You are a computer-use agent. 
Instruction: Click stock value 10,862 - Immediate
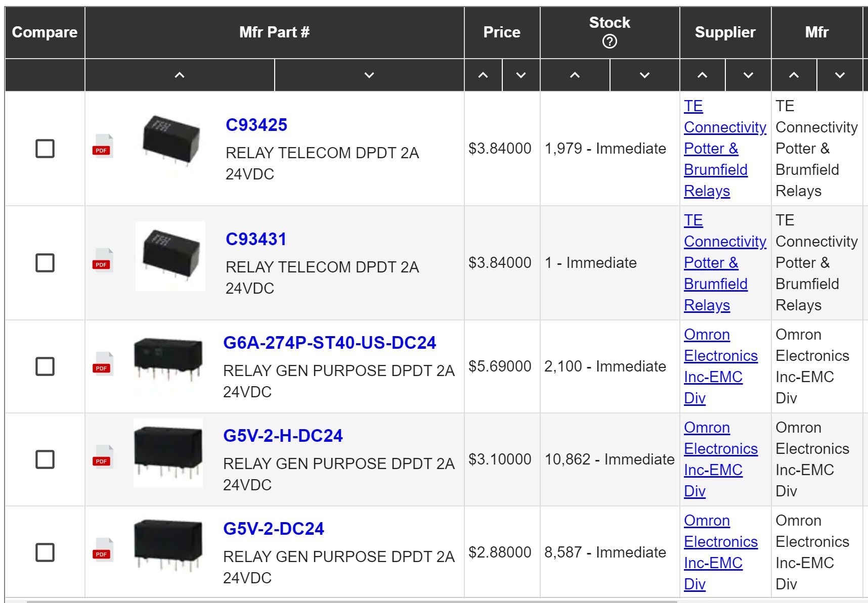(610, 459)
